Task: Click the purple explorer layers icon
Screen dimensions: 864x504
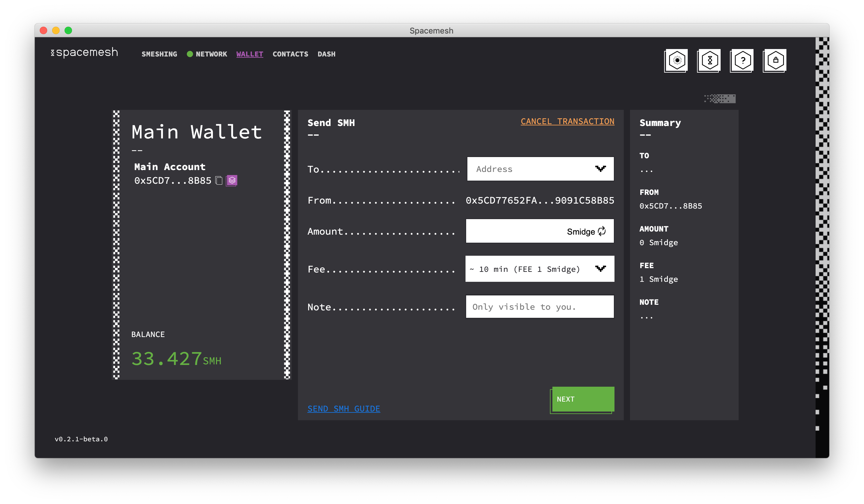Action: click(x=232, y=180)
